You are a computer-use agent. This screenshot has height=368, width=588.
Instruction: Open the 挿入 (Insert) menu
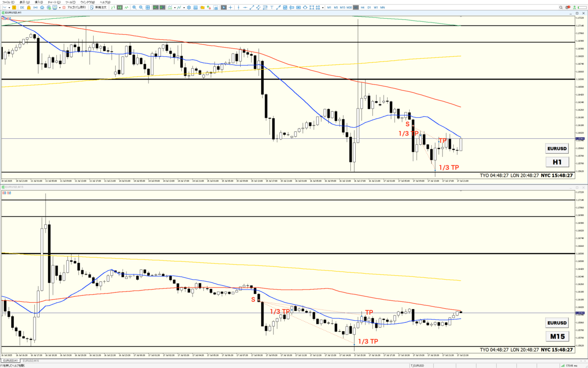tap(39, 2)
